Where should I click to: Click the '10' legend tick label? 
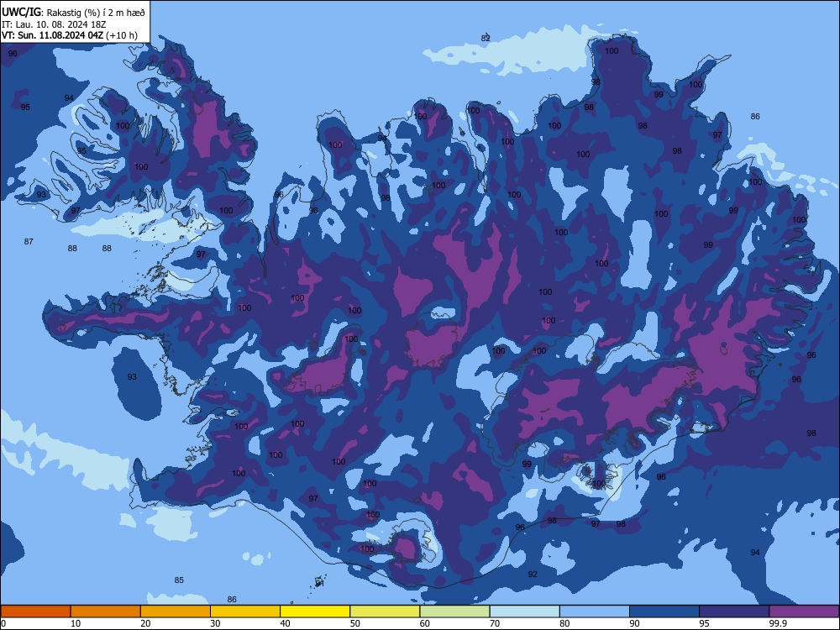click(76, 623)
